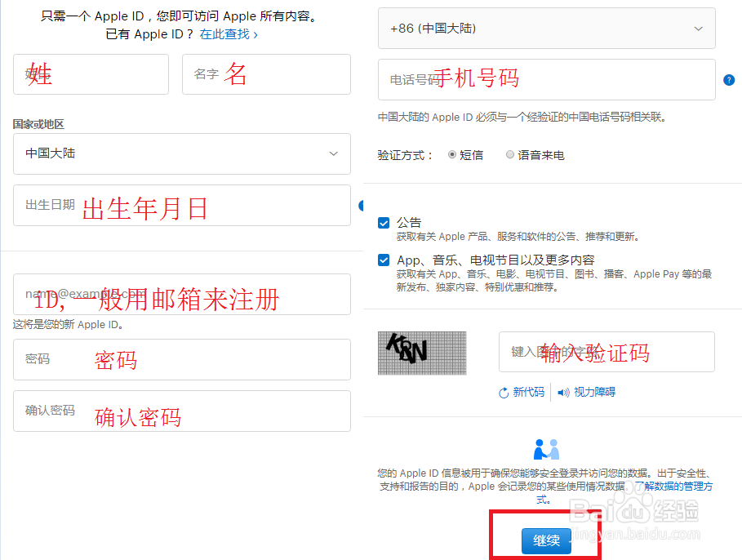Select the 短信 verification method
The image size is (742, 560).
coord(451,154)
